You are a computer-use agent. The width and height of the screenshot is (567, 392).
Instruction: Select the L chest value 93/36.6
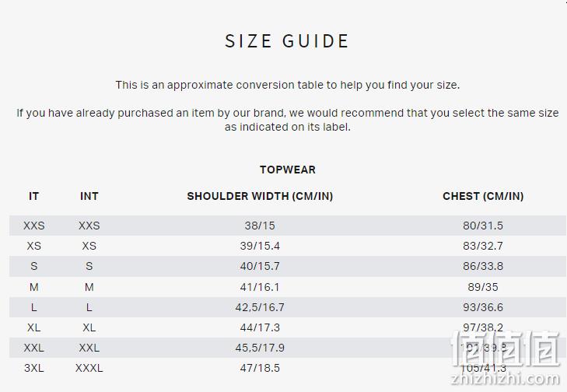point(483,307)
